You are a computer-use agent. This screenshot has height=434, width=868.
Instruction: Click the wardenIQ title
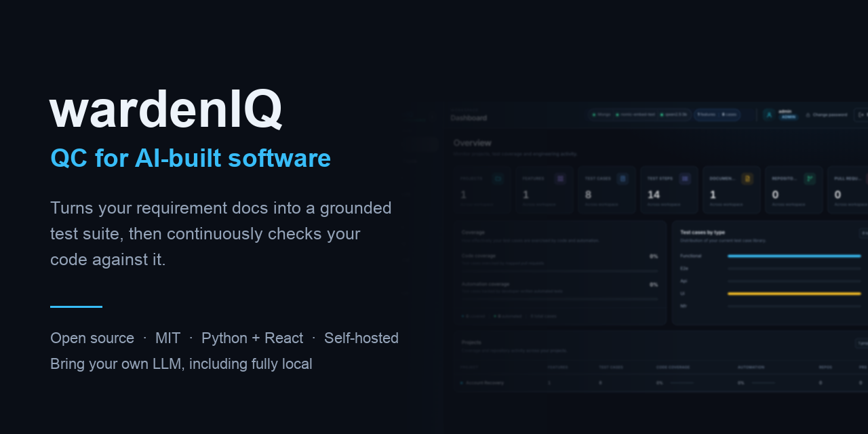(x=166, y=109)
